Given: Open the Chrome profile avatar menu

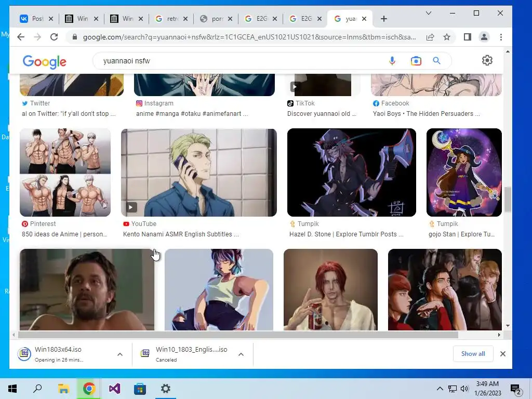Looking at the screenshot, I should click(484, 37).
